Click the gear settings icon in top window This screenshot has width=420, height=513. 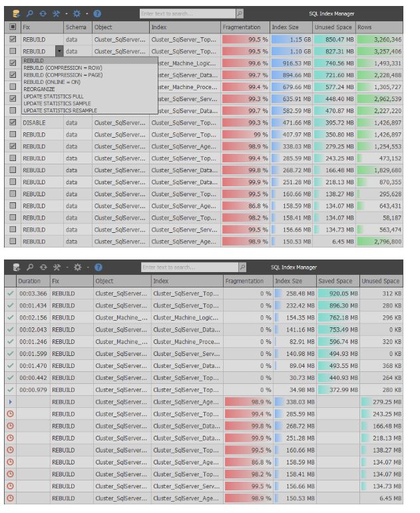pyautogui.click(x=77, y=14)
